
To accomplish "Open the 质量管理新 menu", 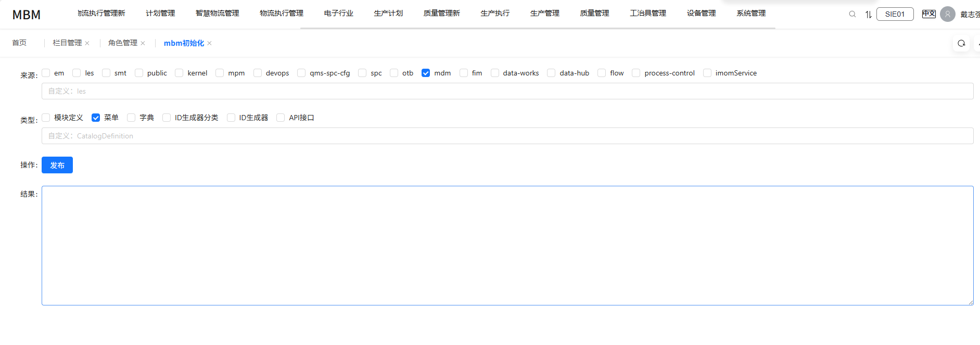I will [441, 13].
